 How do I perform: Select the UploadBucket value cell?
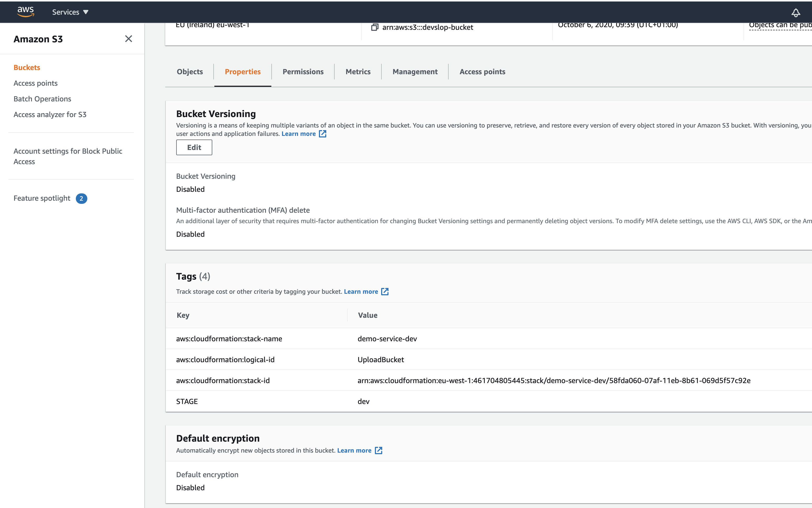tap(381, 360)
